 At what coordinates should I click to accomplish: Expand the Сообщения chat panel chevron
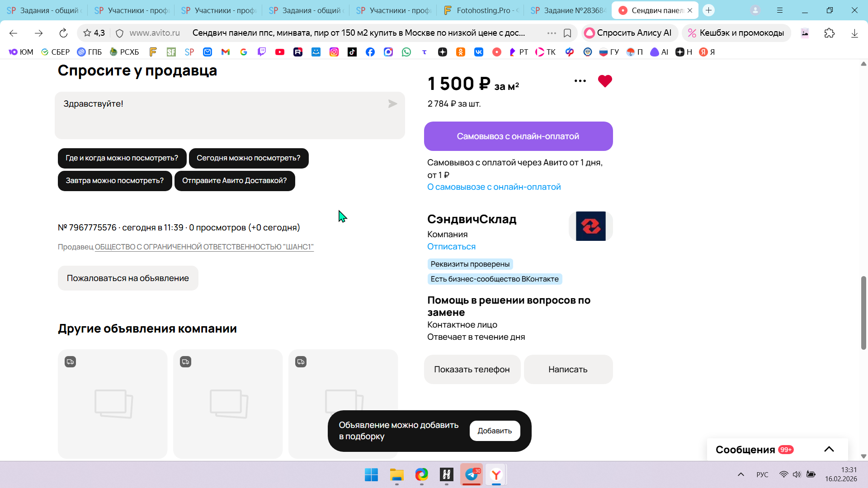[x=829, y=449]
